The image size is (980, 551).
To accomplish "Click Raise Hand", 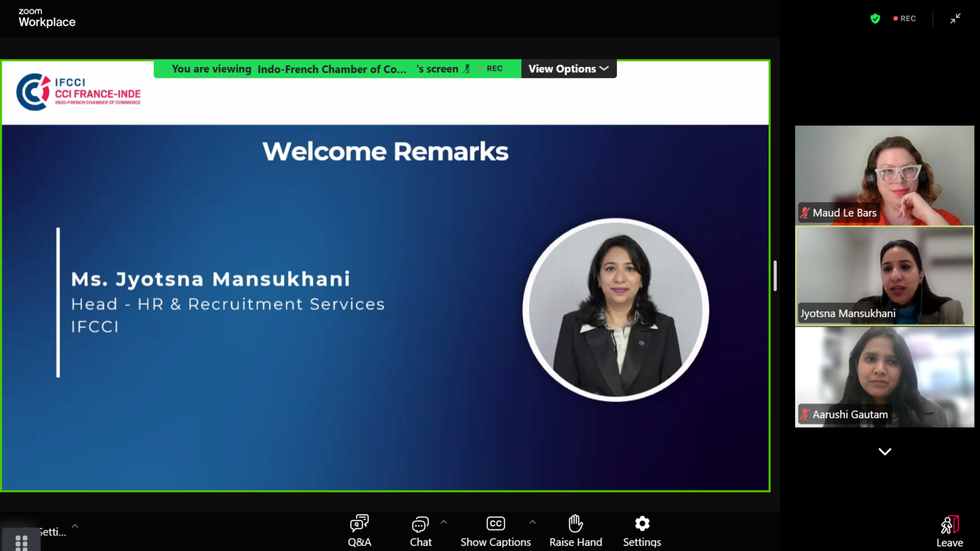I will pyautogui.click(x=575, y=531).
